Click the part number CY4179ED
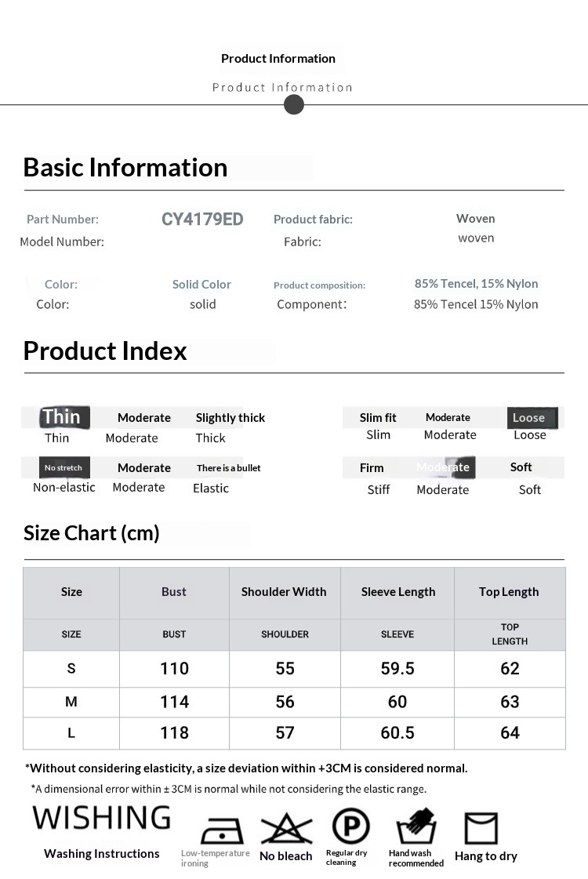 click(202, 220)
